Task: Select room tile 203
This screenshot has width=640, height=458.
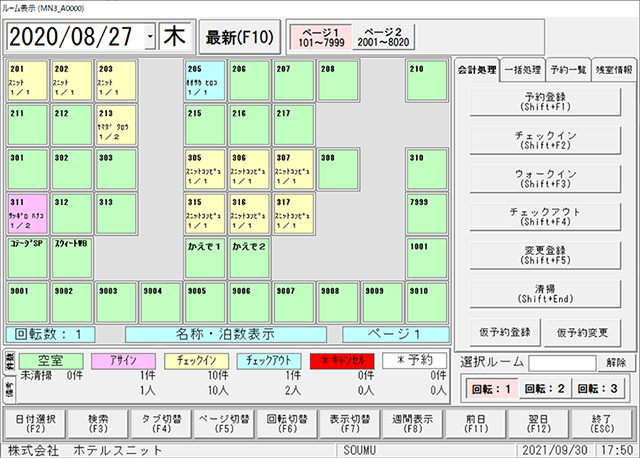Action: click(x=116, y=80)
